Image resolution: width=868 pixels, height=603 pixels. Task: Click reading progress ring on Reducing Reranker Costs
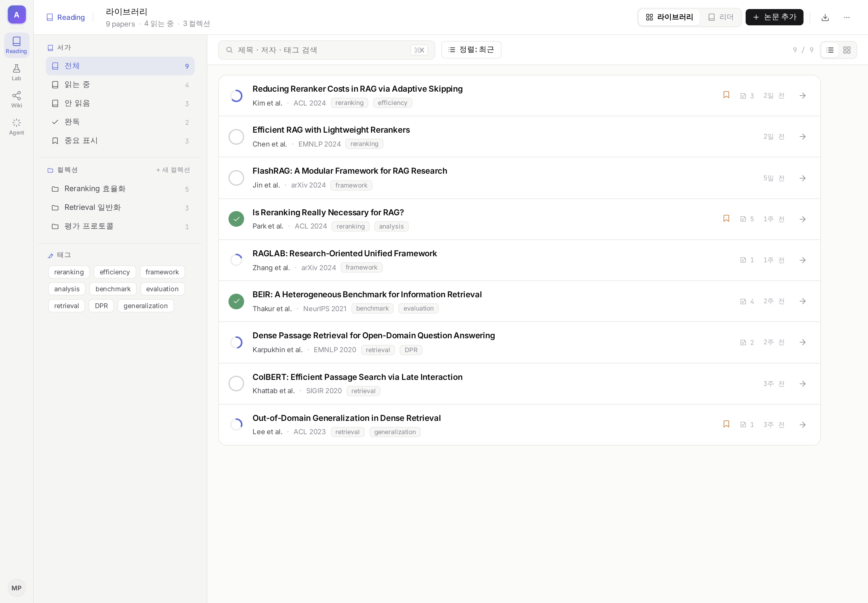(x=236, y=96)
